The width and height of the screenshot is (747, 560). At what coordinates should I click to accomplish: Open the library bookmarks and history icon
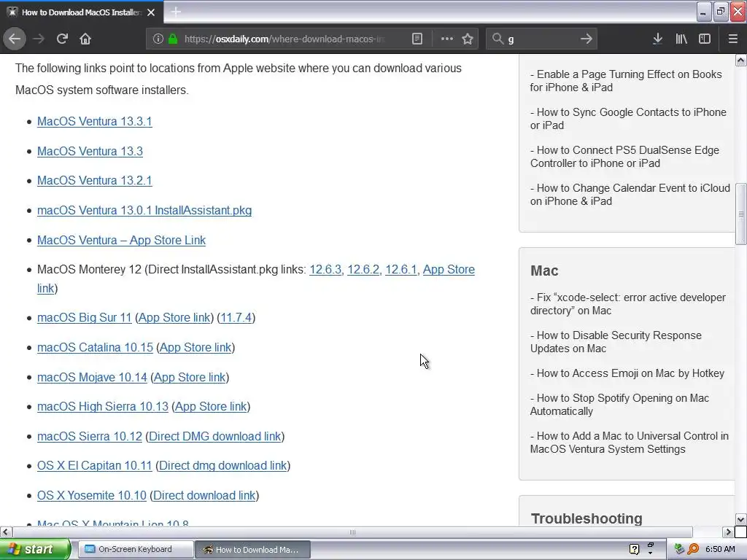(681, 39)
